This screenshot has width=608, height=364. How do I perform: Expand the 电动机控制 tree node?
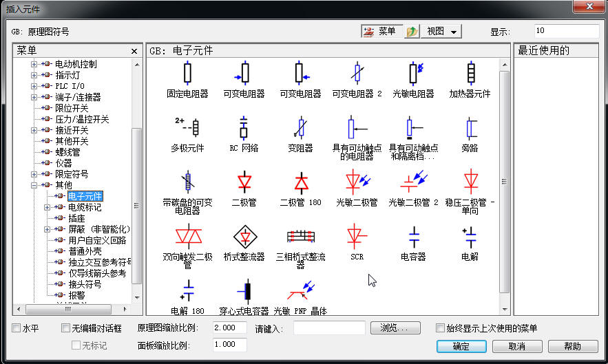coord(34,64)
